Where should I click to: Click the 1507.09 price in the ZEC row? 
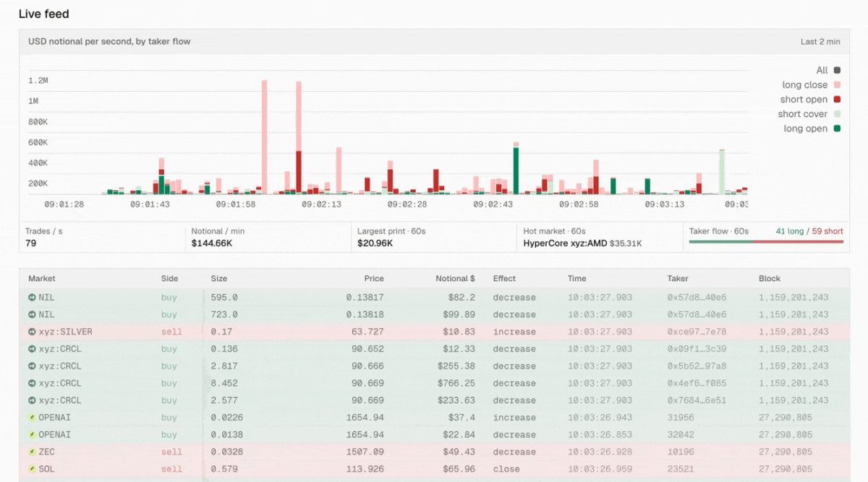[366, 452]
